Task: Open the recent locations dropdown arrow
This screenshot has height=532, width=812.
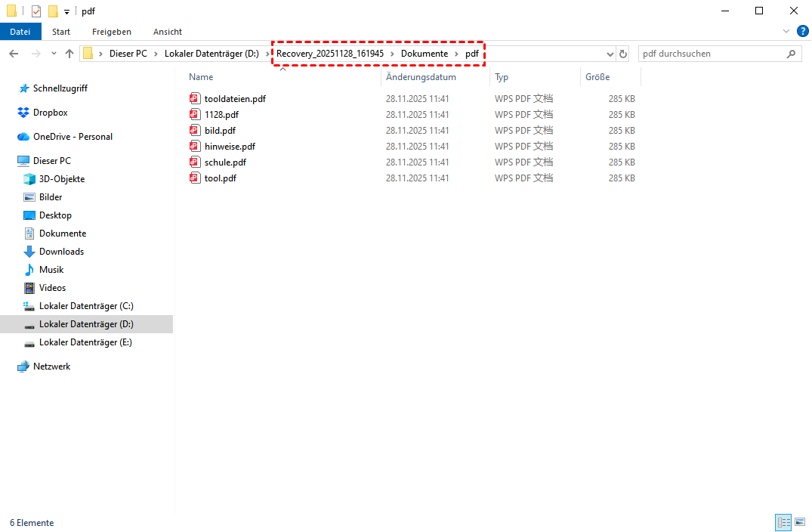Action: coord(54,54)
